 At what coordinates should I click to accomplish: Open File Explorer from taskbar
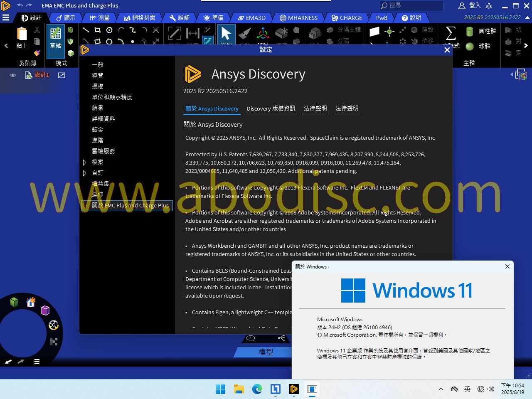239,389
